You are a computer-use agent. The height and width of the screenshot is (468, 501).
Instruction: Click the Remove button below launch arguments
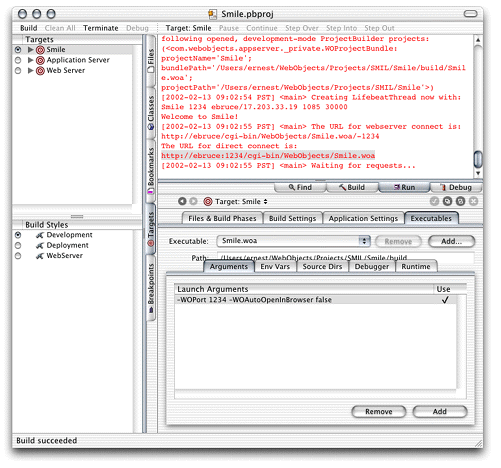(x=379, y=412)
